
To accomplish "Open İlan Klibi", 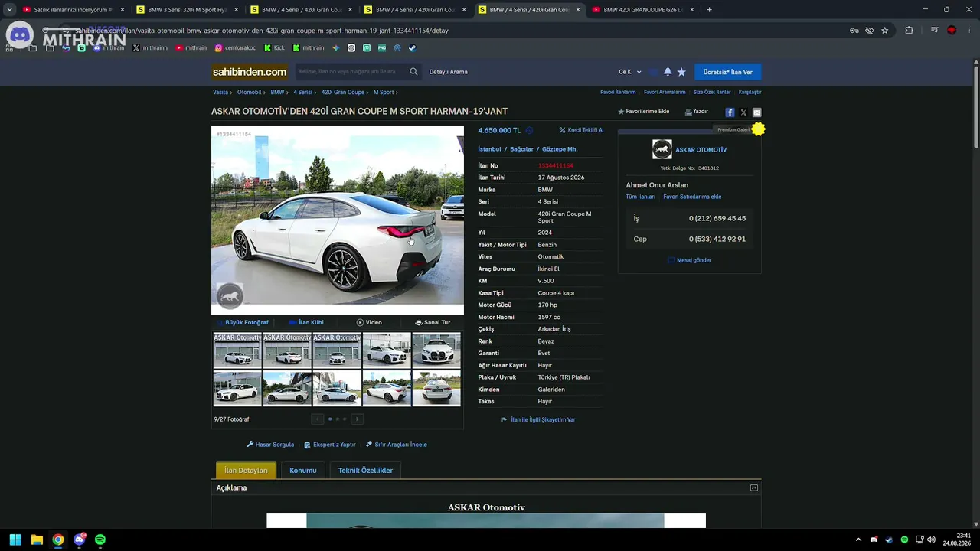I will pos(306,323).
